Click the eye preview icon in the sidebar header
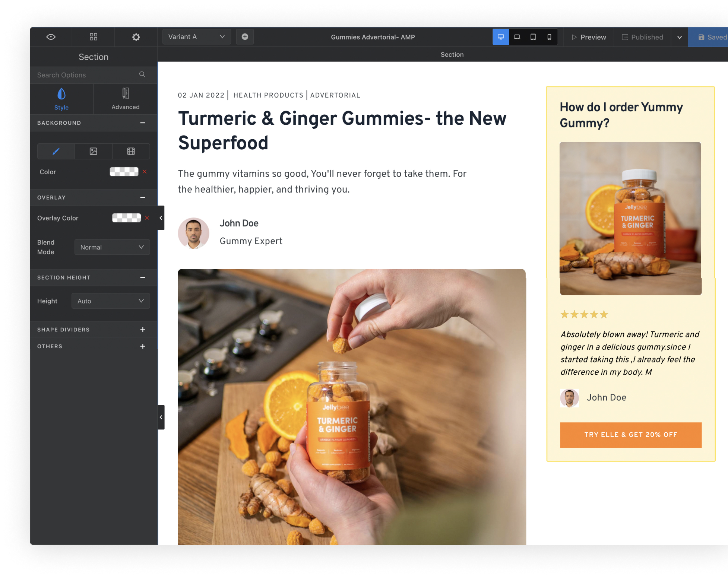 point(51,37)
